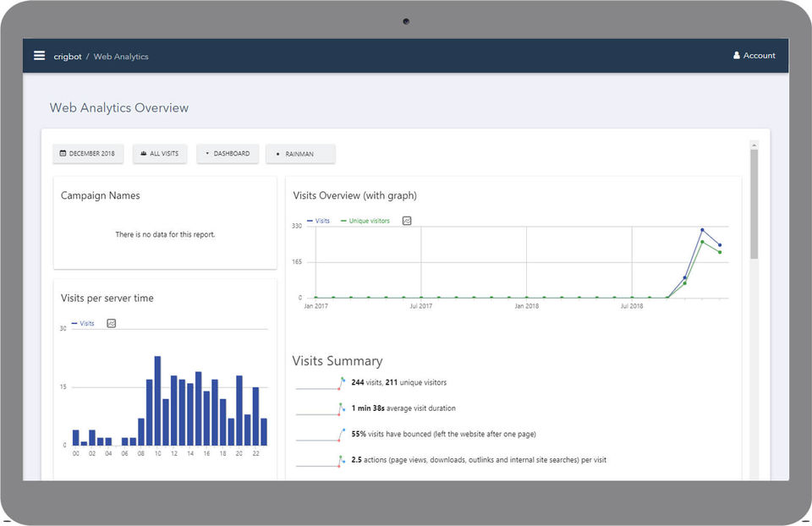The width and height of the screenshot is (812, 526).
Task: Expand the Dashboard dropdown
Action: [228, 154]
